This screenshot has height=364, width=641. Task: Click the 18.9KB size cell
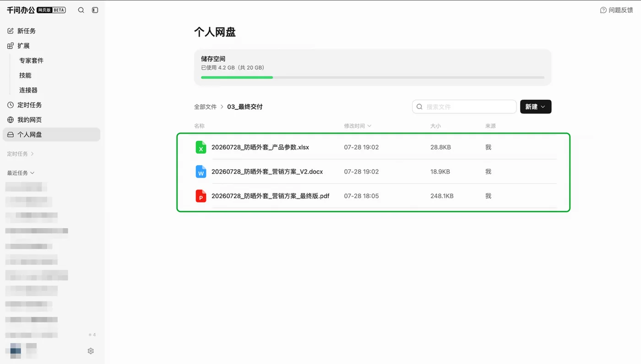pyautogui.click(x=440, y=171)
